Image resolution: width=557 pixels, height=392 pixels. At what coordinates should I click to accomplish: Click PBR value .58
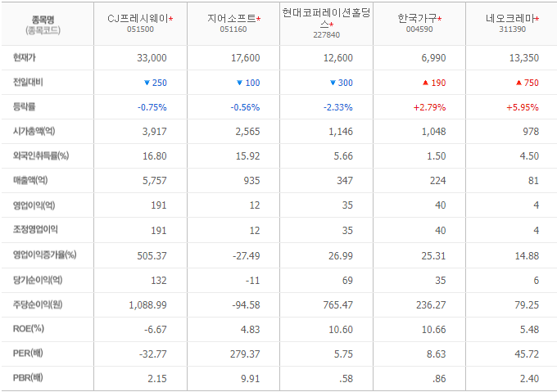[x=346, y=379]
